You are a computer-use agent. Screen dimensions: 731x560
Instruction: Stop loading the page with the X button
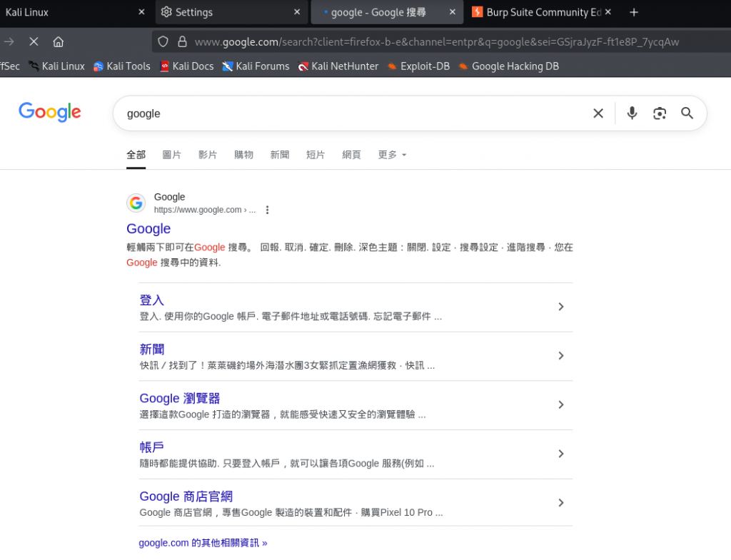click(34, 42)
